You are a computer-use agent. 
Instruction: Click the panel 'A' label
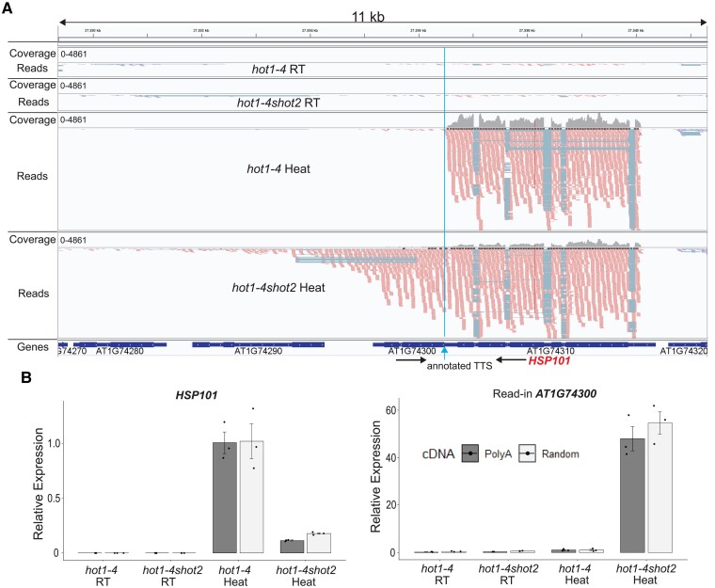(x=7, y=8)
